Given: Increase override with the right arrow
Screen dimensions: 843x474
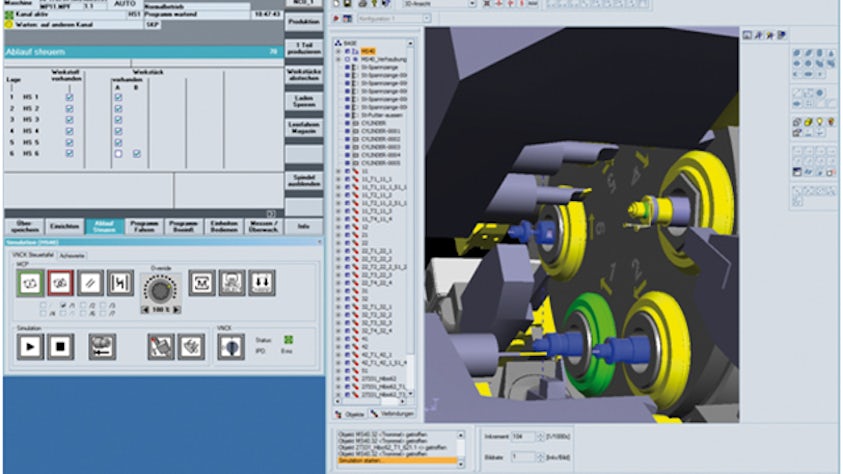Looking at the screenshot, I should 177,310.
